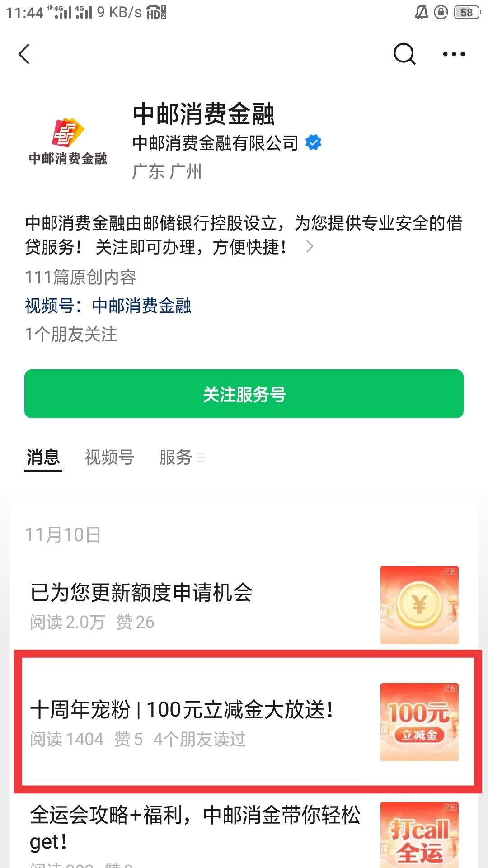The image size is (488, 868).
Task: Tap the 打call全运 thumbnail image
Action: (x=419, y=835)
